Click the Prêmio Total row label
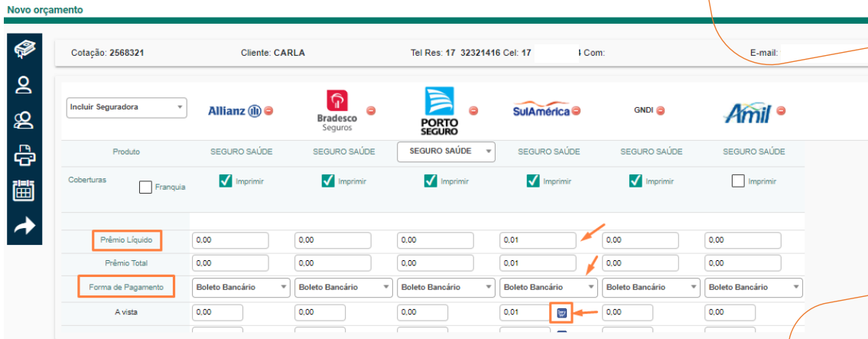This screenshot has height=339, width=868. [126, 263]
